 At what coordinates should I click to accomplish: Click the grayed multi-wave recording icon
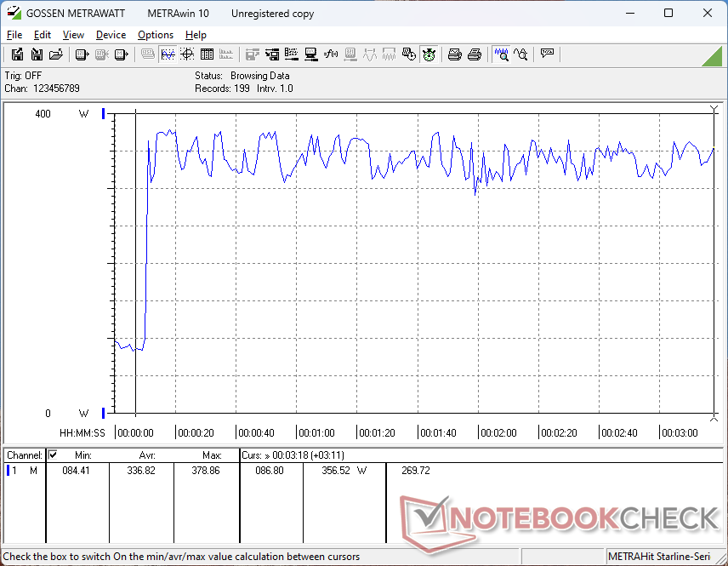(x=389, y=54)
